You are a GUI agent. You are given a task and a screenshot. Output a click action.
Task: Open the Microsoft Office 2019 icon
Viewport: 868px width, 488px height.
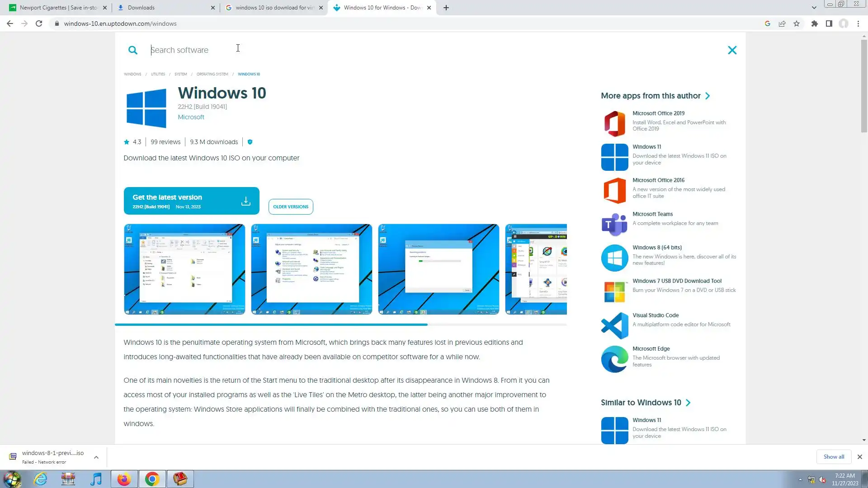(614, 123)
